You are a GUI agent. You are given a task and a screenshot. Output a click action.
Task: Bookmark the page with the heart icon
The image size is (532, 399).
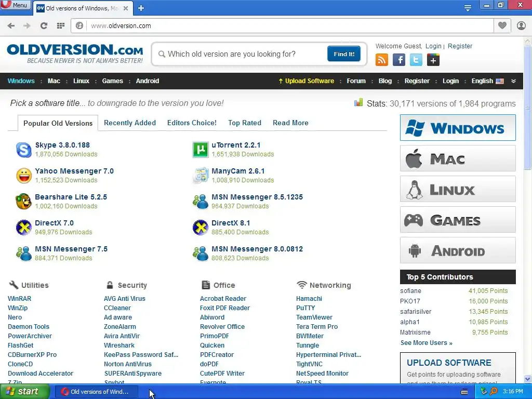click(x=502, y=25)
